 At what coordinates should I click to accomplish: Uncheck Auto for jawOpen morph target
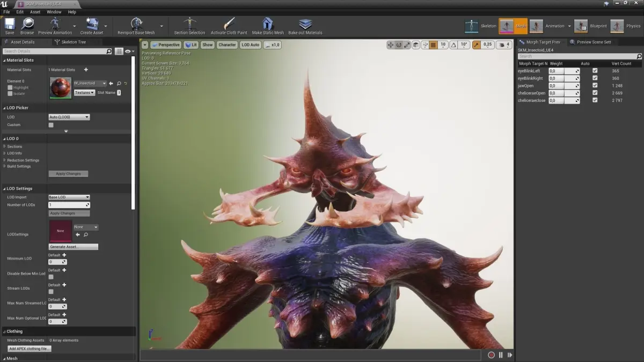(x=595, y=86)
